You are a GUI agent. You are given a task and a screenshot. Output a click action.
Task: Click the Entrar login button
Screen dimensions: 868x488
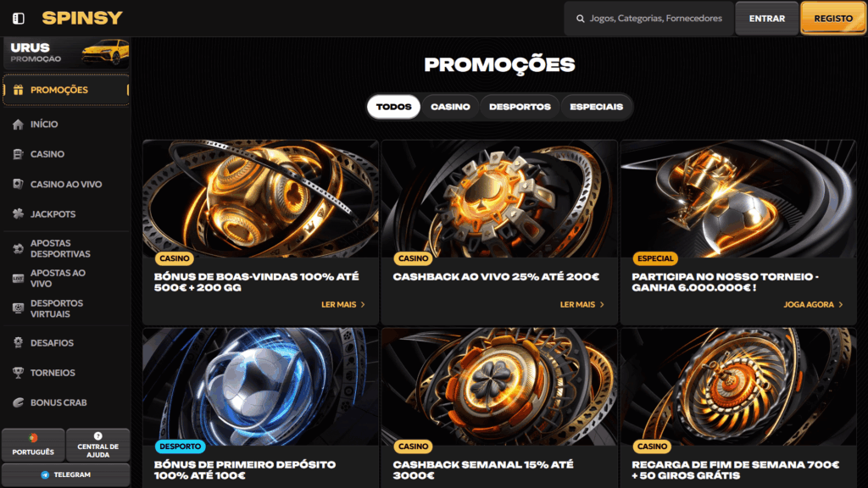pyautogui.click(x=766, y=19)
